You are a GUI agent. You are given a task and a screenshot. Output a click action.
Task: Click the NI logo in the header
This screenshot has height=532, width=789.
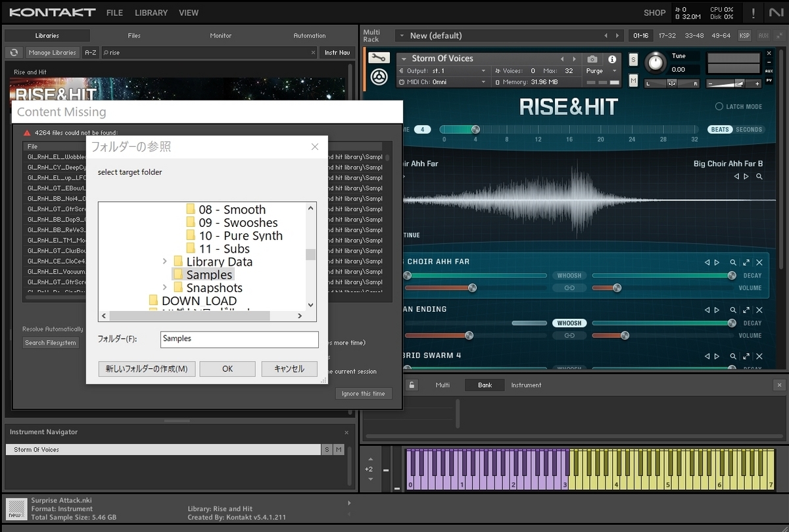pyautogui.click(x=775, y=12)
